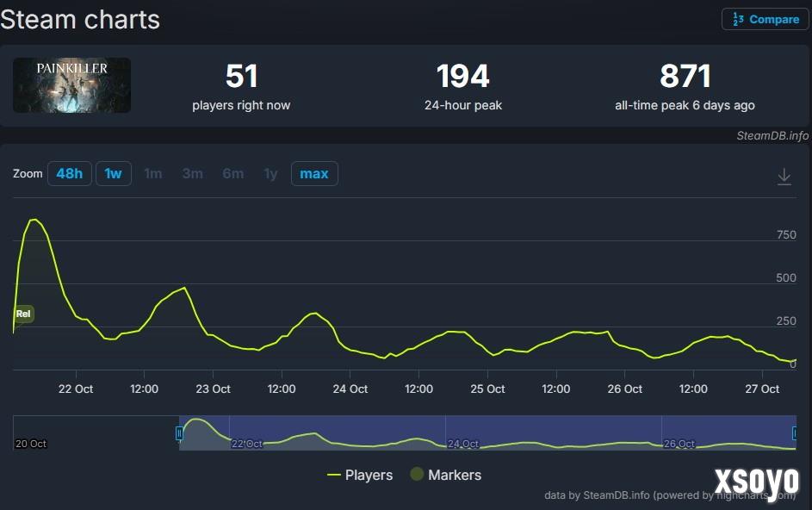812x510 pixels.
Task: Activate the max zoom range
Action: 313,173
